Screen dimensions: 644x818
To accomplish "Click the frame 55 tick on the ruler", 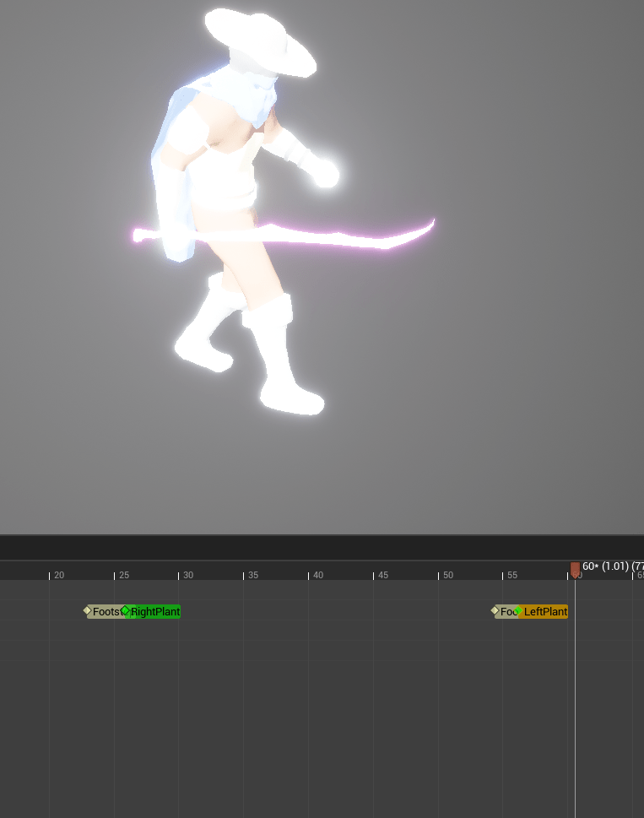I will [x=503, y=576].
